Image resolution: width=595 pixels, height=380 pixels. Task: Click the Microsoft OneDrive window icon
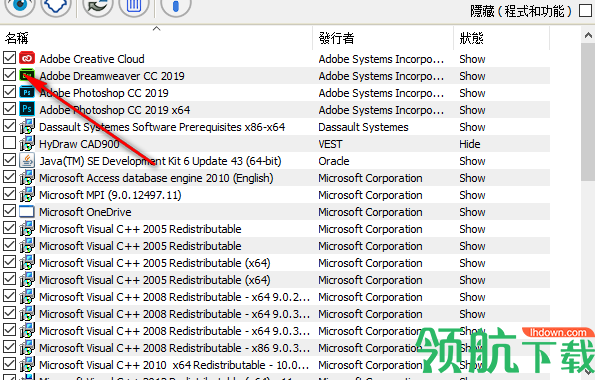(x=27, y=211)
